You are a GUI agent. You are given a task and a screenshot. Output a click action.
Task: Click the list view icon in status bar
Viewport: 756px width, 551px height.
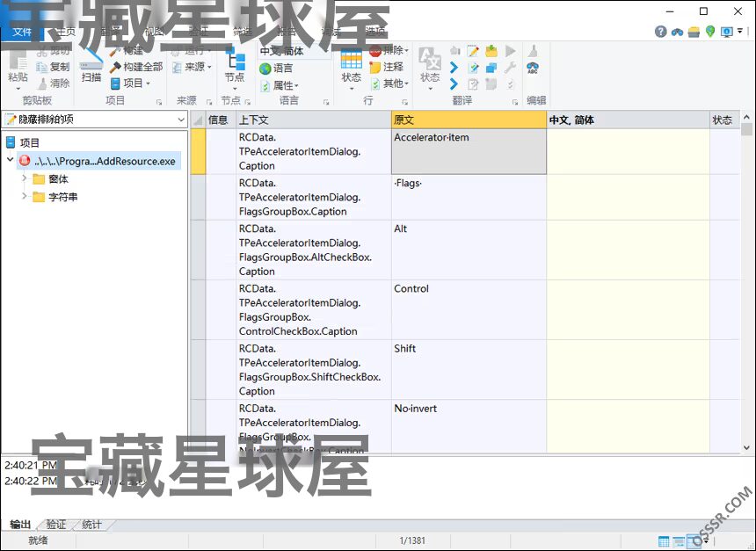coord(679,541)
